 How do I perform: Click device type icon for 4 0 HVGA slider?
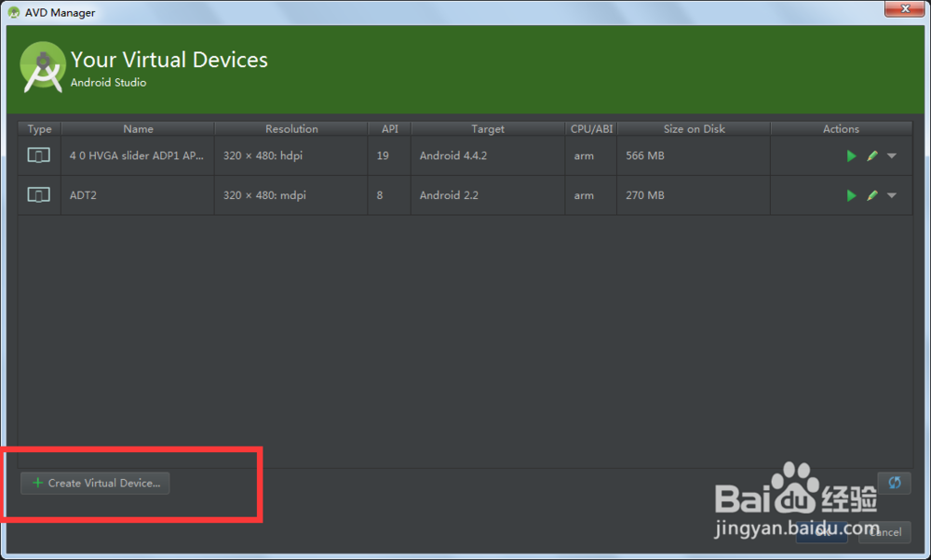pos(38,155)
